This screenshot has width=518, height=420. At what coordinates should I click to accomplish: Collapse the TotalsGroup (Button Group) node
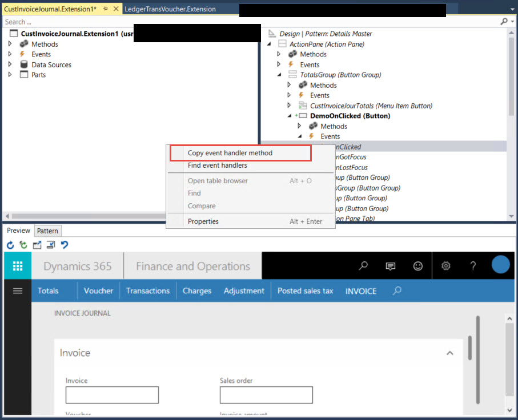pyautogui.click(x=279, y=75)
